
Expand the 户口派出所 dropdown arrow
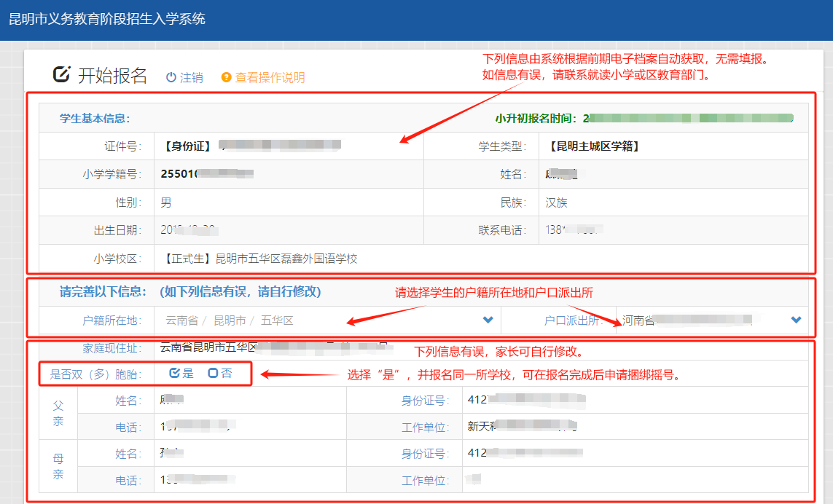796,320
